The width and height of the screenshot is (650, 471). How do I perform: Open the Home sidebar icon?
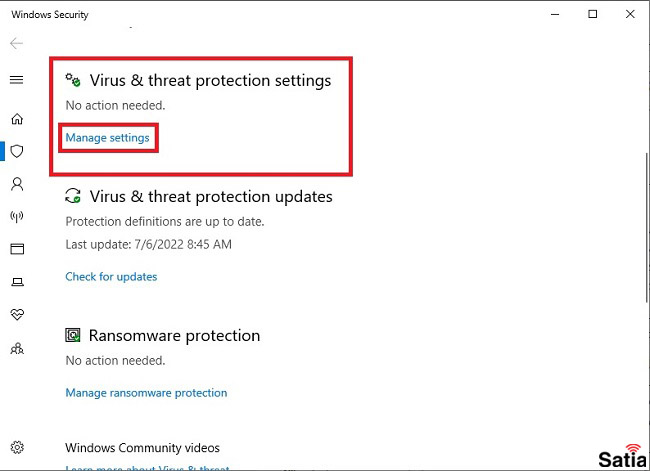17,119
